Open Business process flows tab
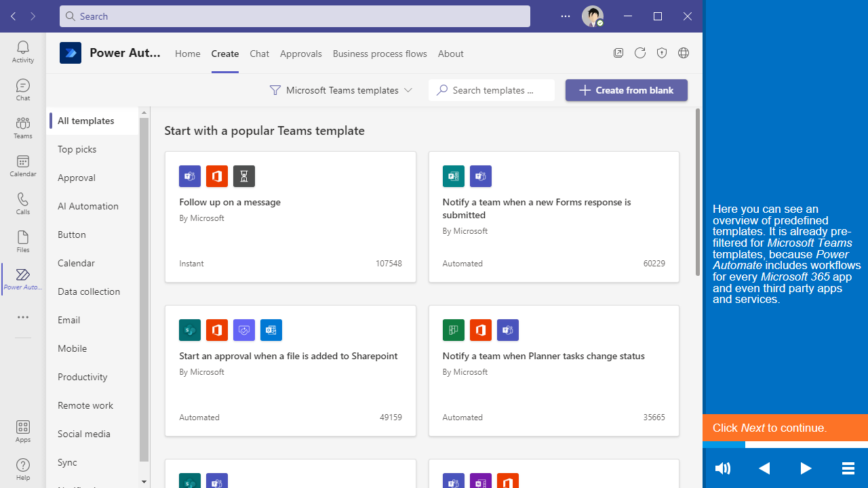Screen dimensions: 868x488 tap(380, 54)
